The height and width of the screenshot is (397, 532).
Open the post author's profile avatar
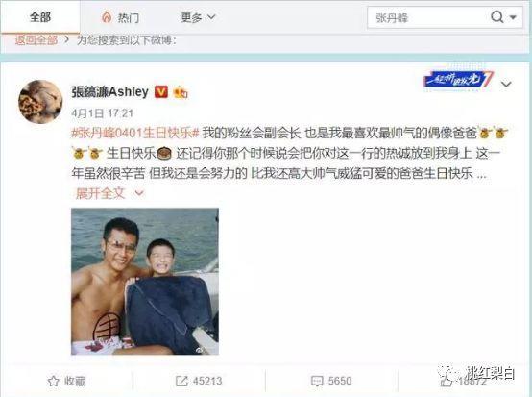pos(40,102)
